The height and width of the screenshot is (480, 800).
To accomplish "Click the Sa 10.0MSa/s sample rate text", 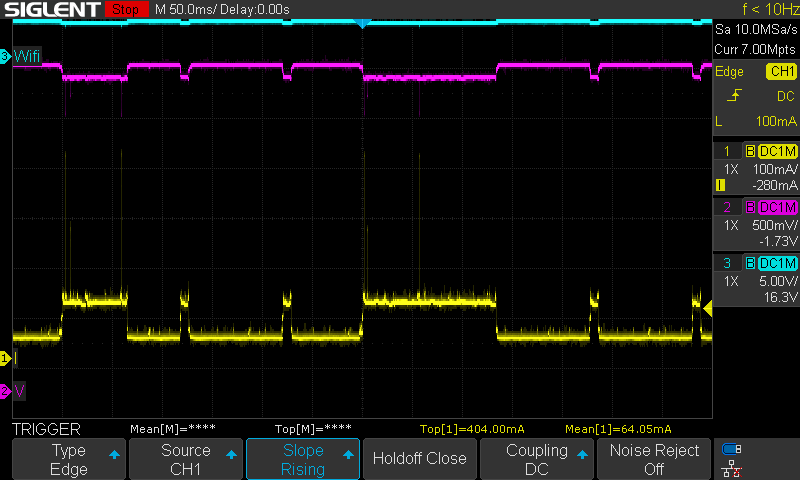I will [x=756, y=30].
